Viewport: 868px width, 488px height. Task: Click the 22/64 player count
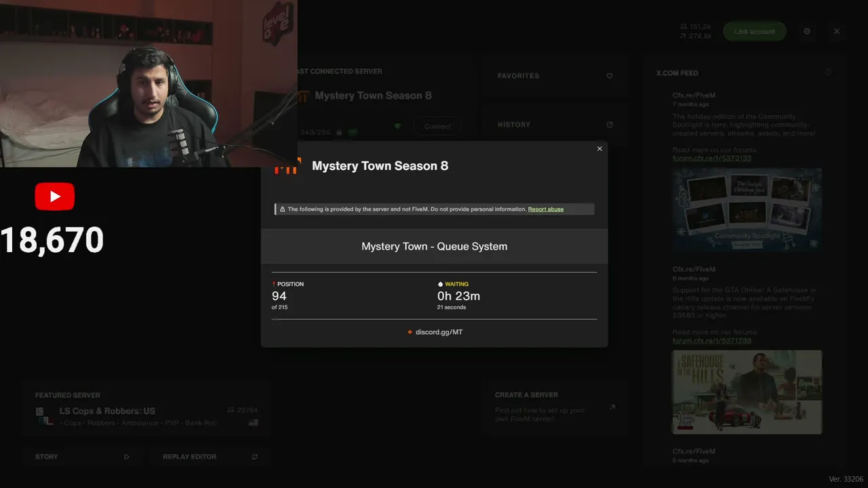click(243, 411)
